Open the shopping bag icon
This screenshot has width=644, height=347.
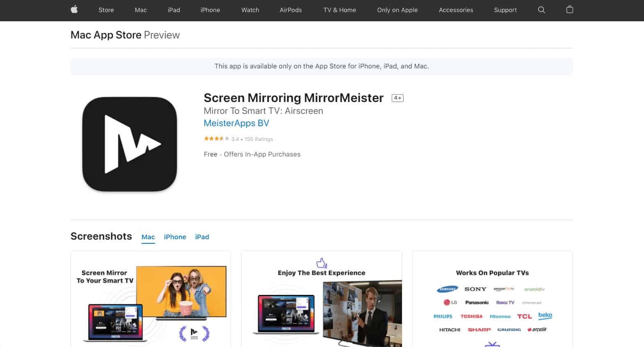[x=570, y=9]
